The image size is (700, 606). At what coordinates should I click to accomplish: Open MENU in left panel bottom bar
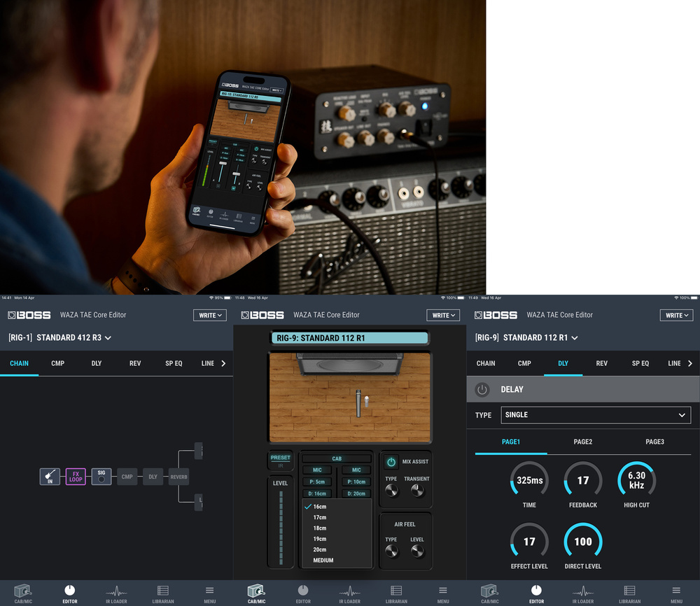(209, 594)
